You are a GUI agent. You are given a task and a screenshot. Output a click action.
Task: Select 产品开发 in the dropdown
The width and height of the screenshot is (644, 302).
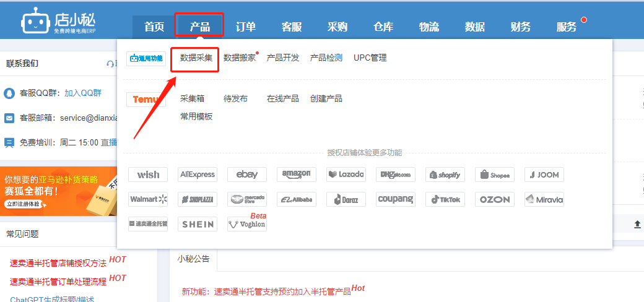(283, 58)
